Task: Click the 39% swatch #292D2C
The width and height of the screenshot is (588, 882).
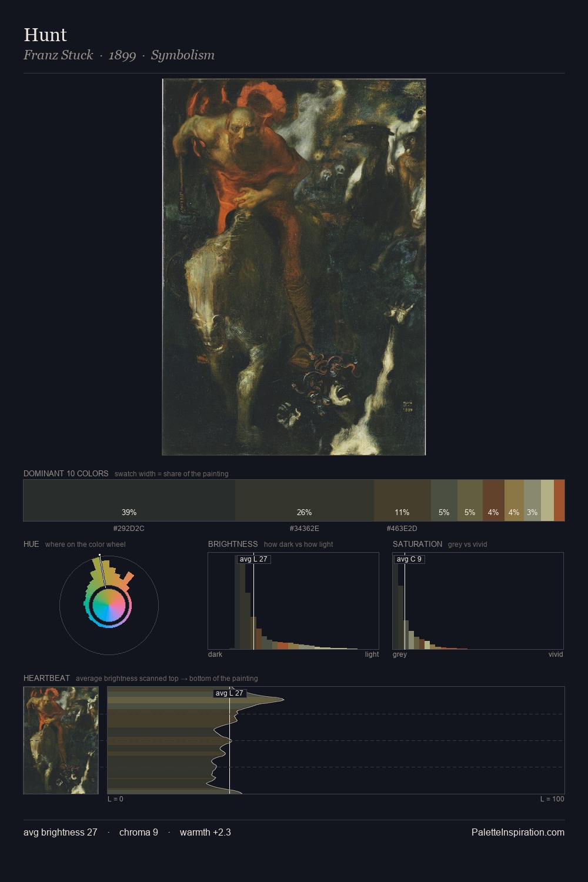Action: click(129, 500)
